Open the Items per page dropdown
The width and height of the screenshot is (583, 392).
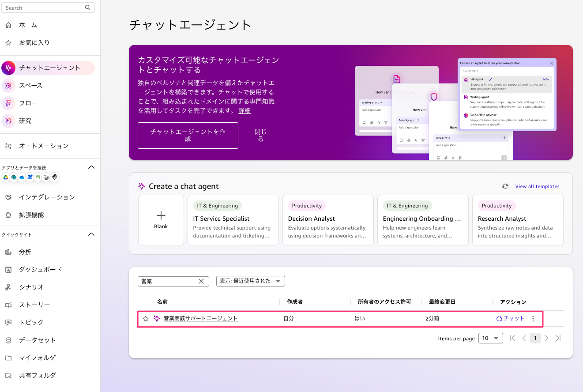[x=490, y=338]
